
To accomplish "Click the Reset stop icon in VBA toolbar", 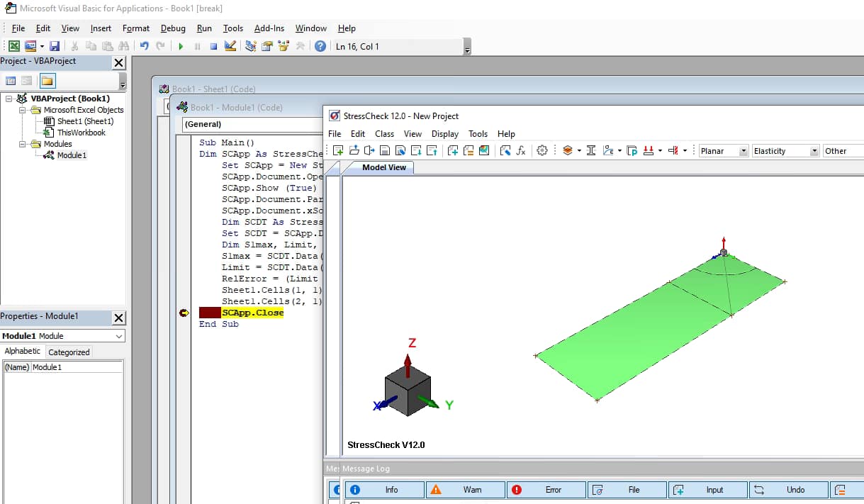I will click(213, 47).
